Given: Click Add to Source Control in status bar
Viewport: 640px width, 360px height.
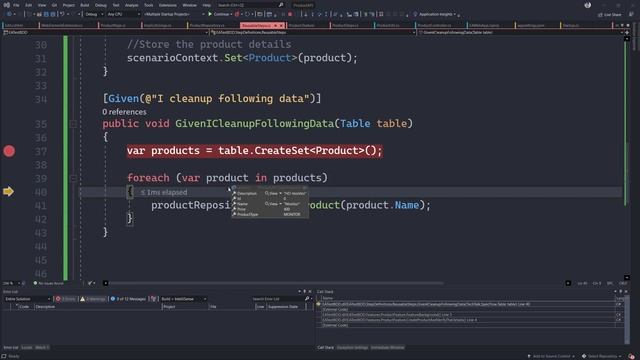Looking at the screenshot, I should coord(552,356).
